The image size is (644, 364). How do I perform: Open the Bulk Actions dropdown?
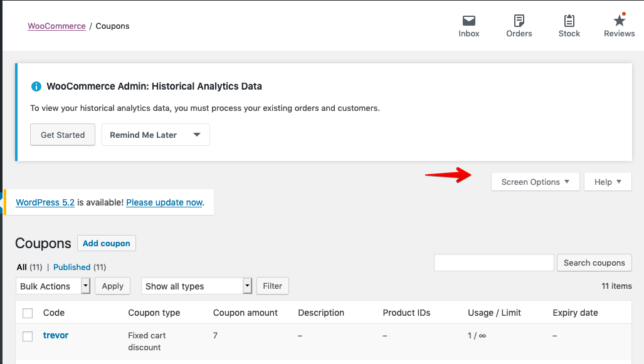point(53,286)
